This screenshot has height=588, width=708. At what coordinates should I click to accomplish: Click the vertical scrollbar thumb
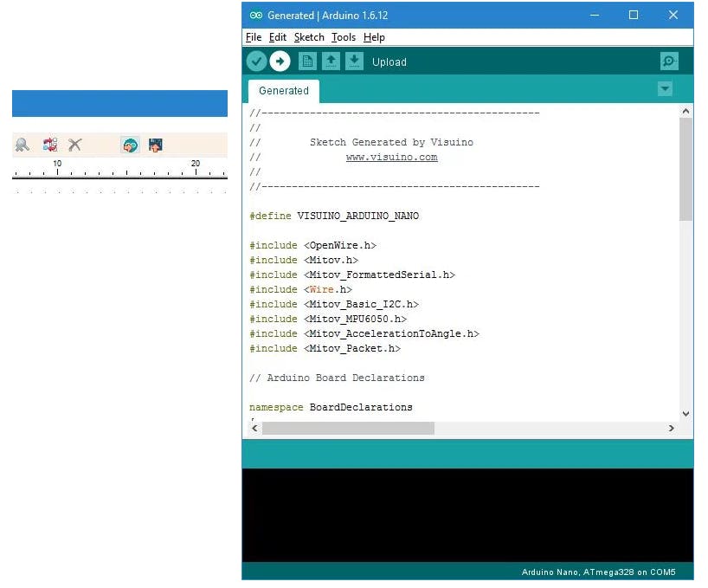pos(685,170)
